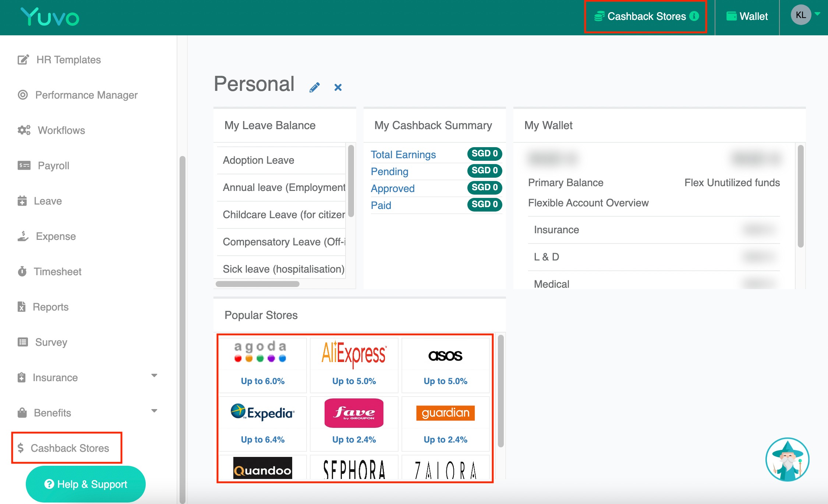Open the Quandoo store tile
The width and height of the screenshot is (828, 504).
click(x=263, y=468)
